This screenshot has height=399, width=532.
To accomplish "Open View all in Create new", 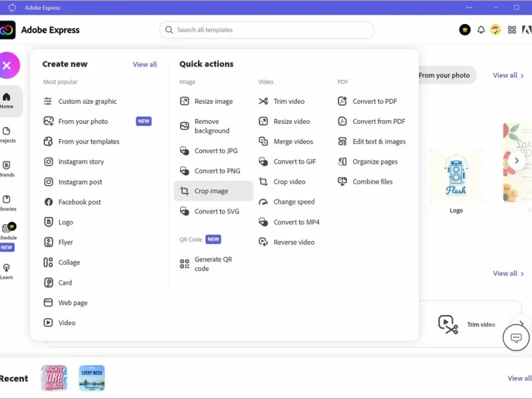I will click(145, 65).
